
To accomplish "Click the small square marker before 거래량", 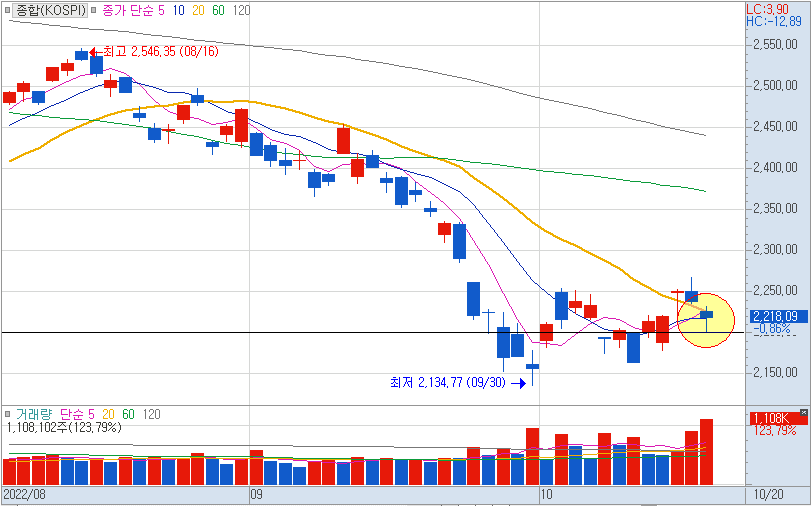I will coord(7,414).
